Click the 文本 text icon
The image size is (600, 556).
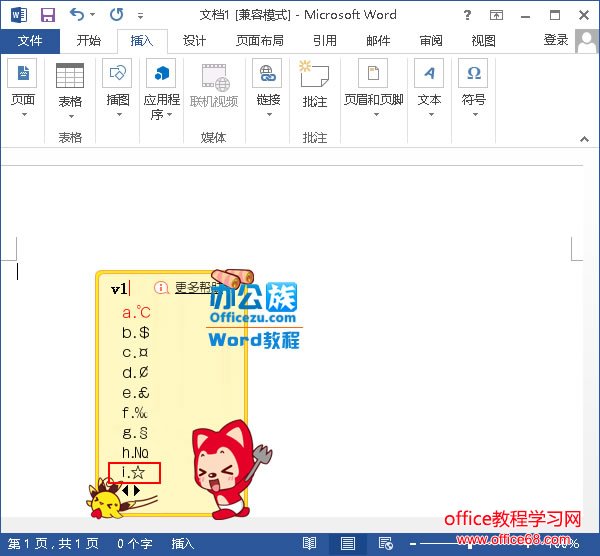point(429,73)
